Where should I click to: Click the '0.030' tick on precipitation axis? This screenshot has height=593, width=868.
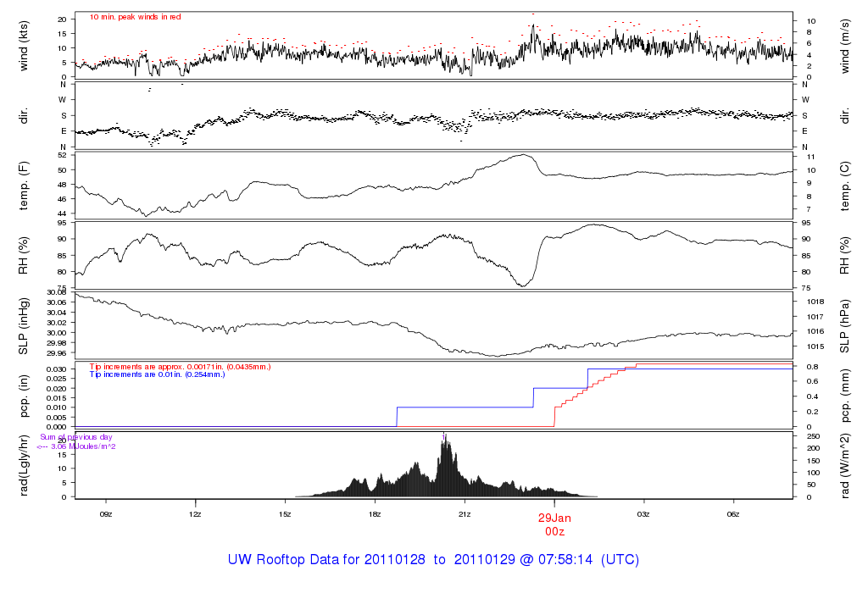(x=57, y=369)
